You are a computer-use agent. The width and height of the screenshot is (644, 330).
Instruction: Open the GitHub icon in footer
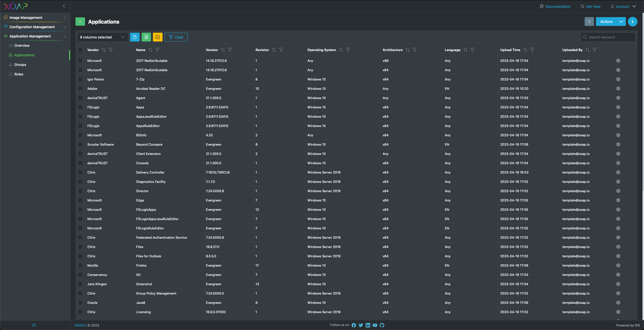click(382, 325)
